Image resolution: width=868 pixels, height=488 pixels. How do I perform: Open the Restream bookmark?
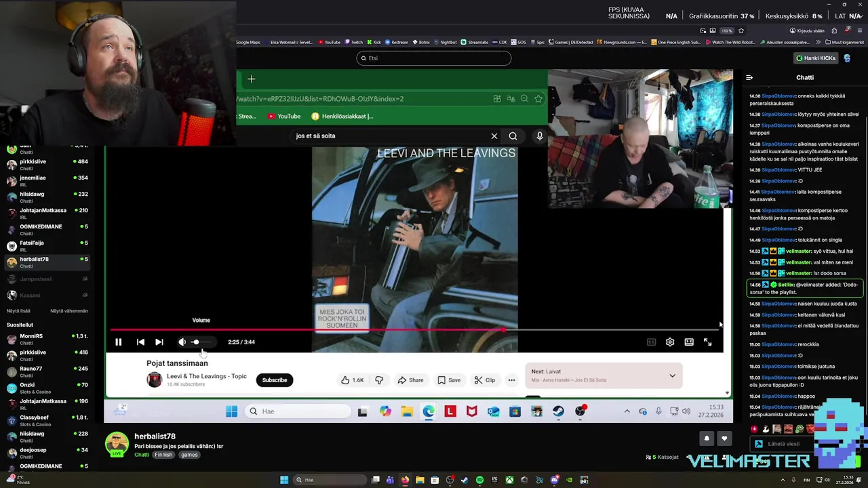397,42
